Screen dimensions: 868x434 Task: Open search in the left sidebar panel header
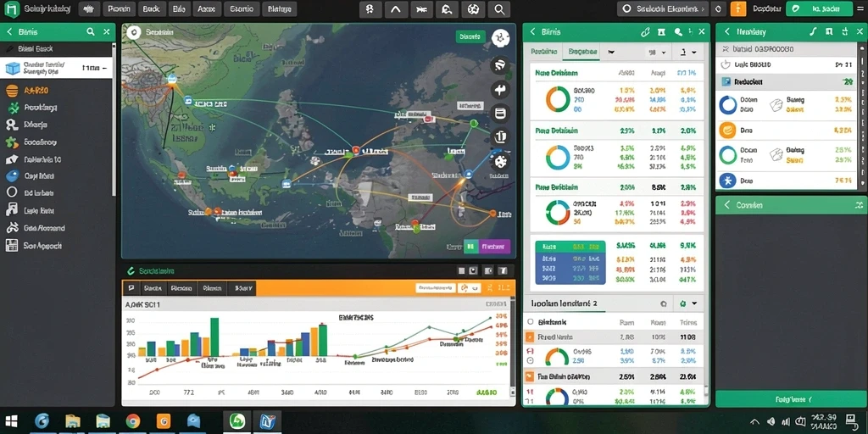pos(91,32)
